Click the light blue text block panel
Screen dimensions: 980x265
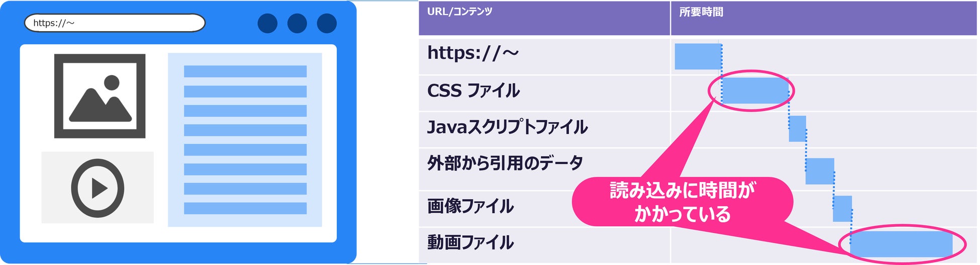point(245,140)
